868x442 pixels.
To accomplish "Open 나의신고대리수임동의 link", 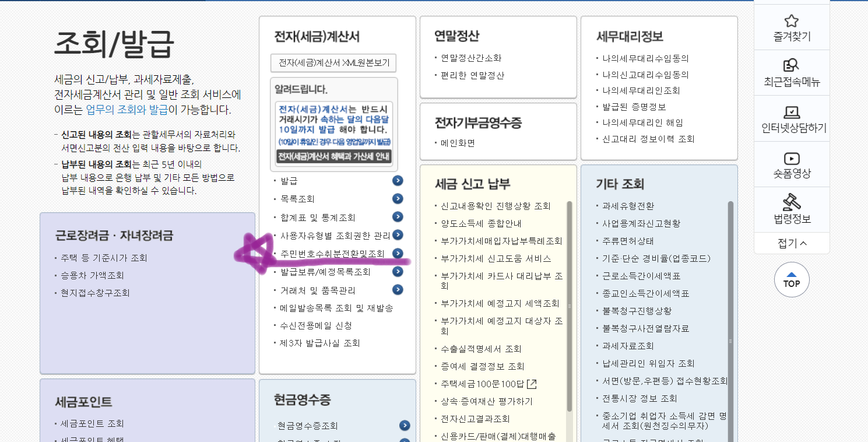I will (x=646, y=75).
